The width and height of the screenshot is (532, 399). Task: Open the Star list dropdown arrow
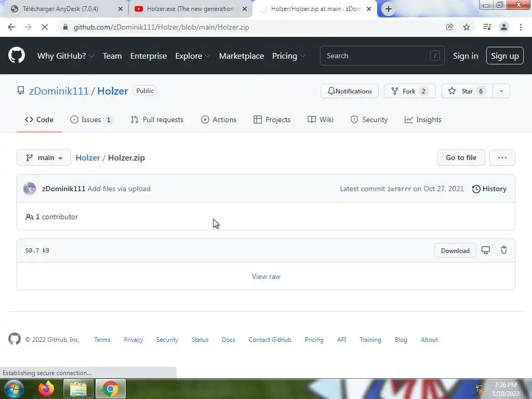[x=501, y=91]
